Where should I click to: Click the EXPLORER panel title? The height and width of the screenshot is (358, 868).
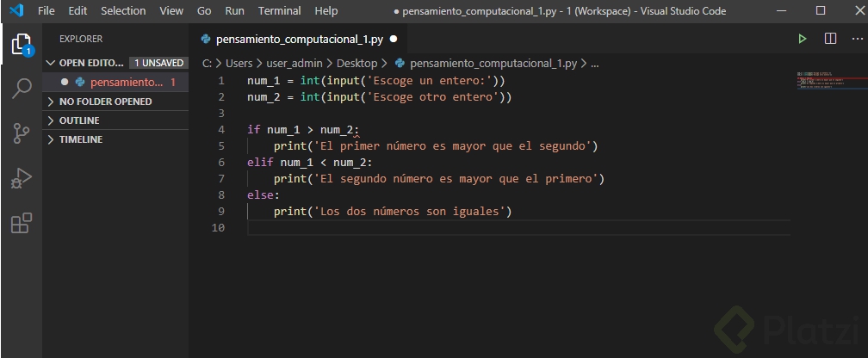[81, 40]
